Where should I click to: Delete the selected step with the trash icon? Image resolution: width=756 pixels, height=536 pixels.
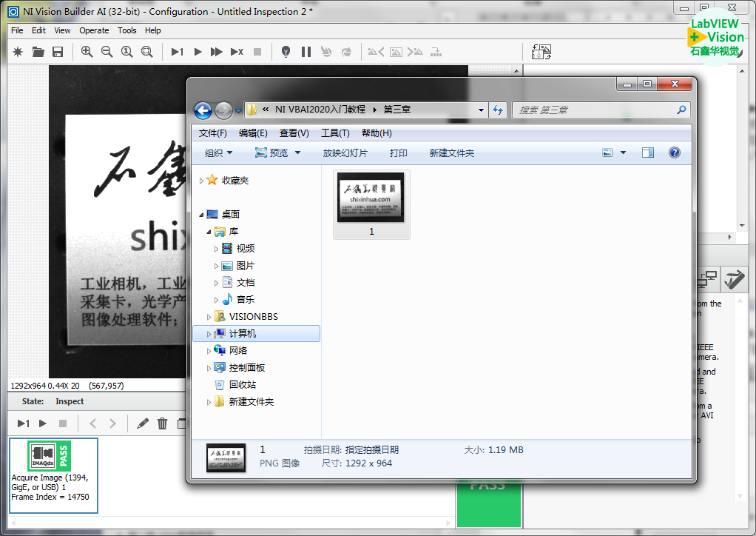[x=163, y=423]
